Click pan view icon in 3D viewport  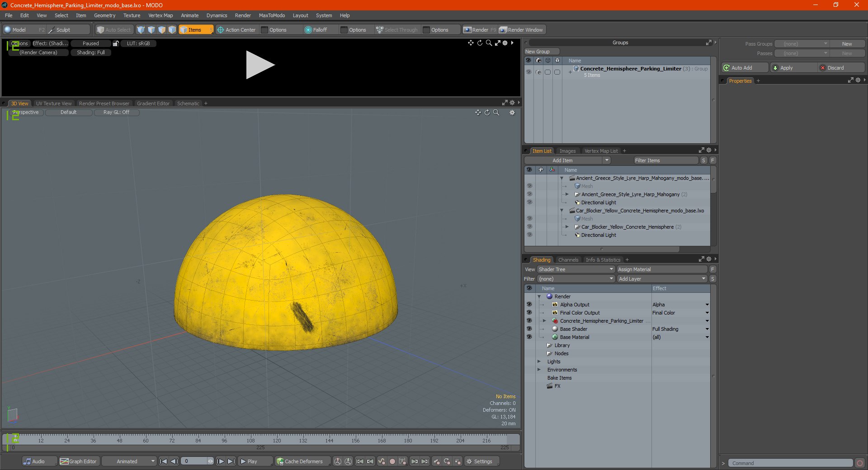(478, 113)
